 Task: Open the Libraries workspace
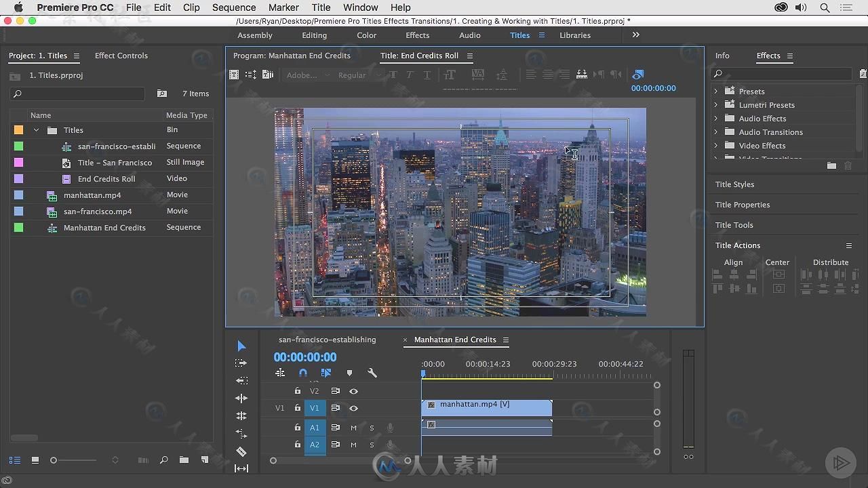575,35
